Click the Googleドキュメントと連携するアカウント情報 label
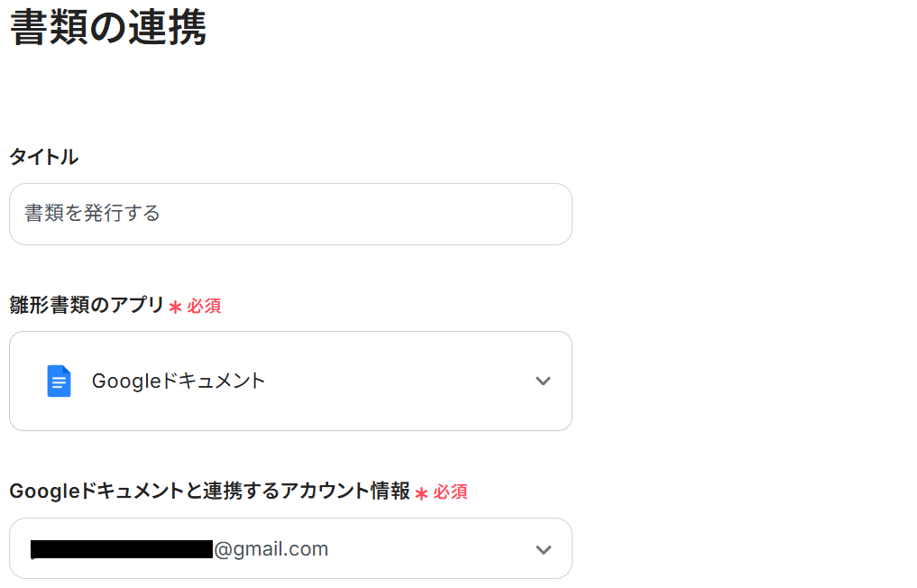Image resolution: width=917 pixels, height=588 pixels. [209, 492]
